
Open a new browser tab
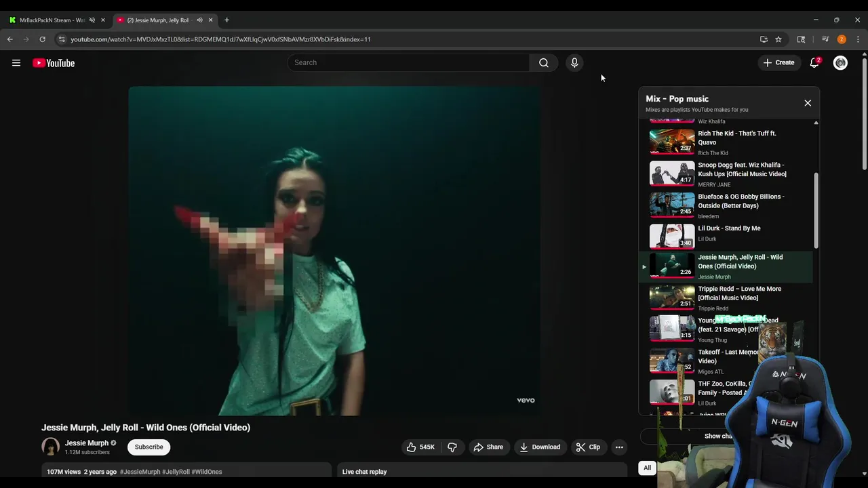(226, 20)
